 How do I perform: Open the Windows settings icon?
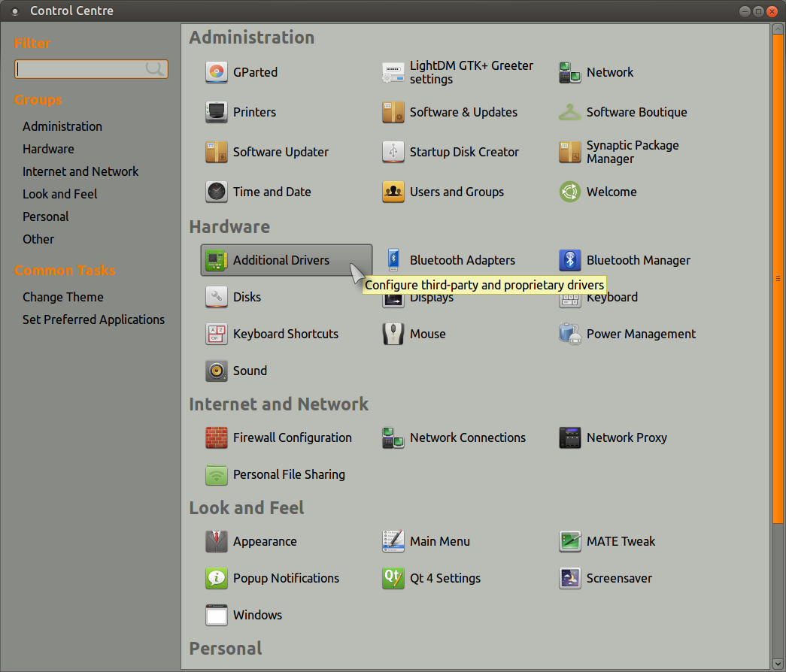(x=216, y=615)
